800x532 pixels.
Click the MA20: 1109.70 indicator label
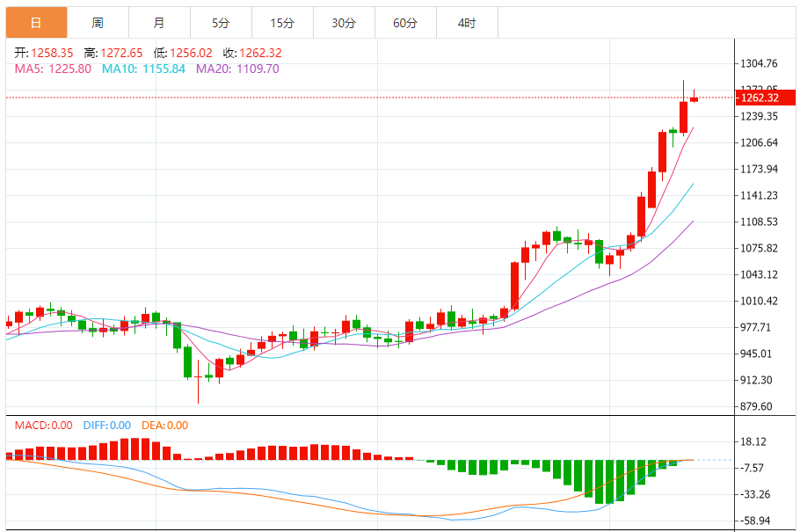(237, 69)
